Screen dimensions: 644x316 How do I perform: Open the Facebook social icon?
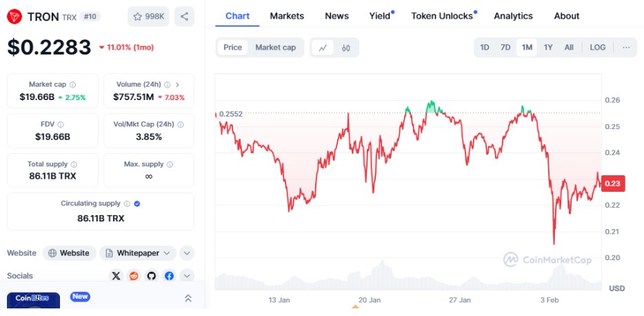(x=169, y=276)
